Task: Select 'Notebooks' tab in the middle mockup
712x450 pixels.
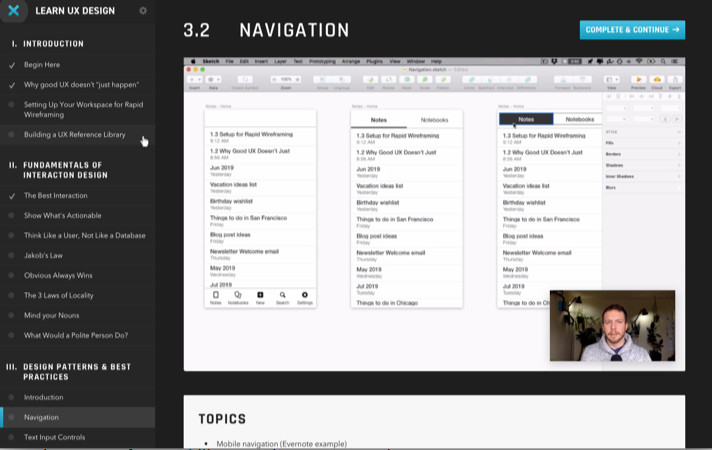Action: [434, 120]
